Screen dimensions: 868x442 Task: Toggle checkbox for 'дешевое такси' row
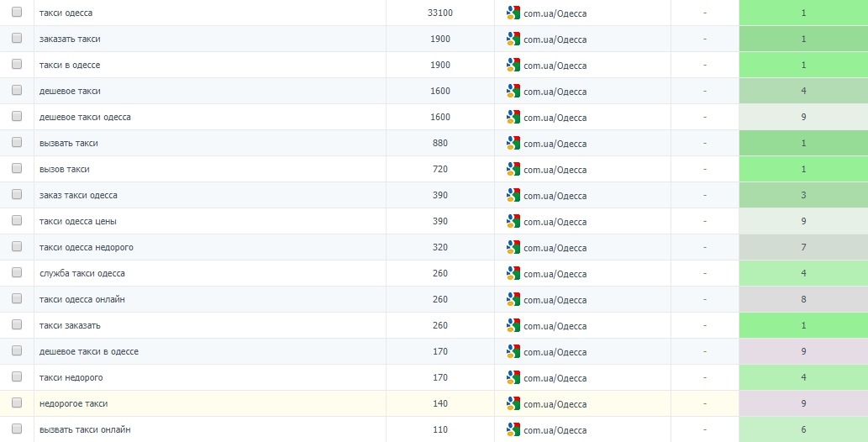17,90
